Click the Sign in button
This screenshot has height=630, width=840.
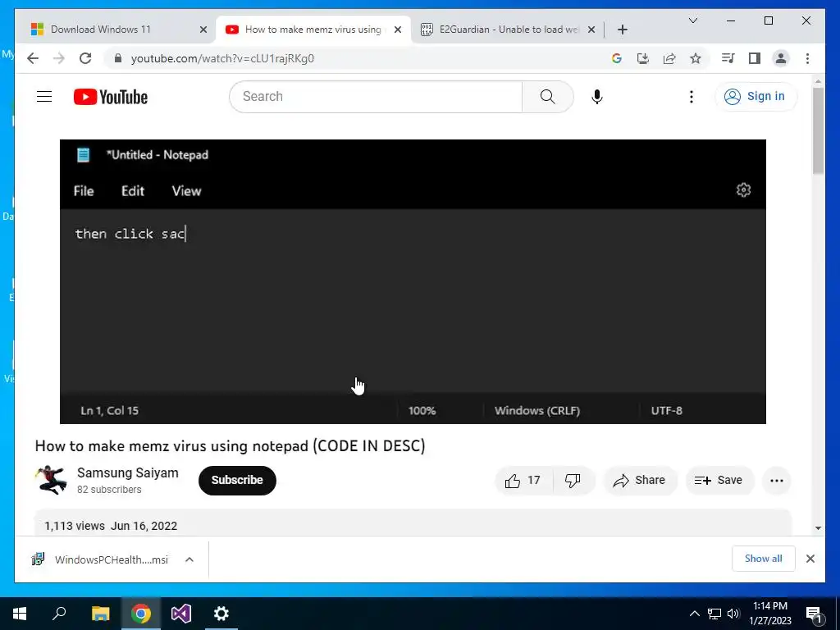point(756,97)
